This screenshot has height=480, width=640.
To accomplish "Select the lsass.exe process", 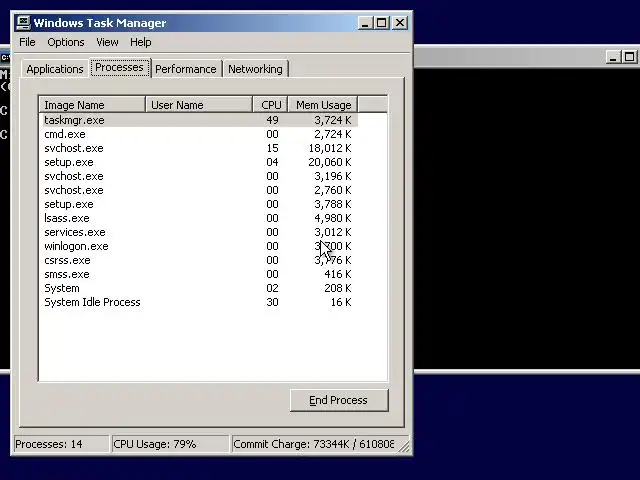I will (199, 218).
